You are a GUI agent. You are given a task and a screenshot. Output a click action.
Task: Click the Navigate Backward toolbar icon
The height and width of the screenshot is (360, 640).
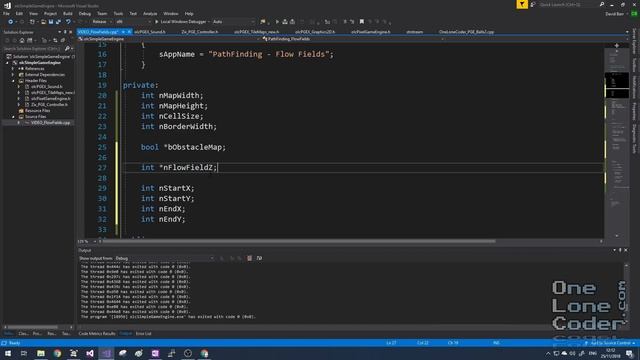click(11, 22)
